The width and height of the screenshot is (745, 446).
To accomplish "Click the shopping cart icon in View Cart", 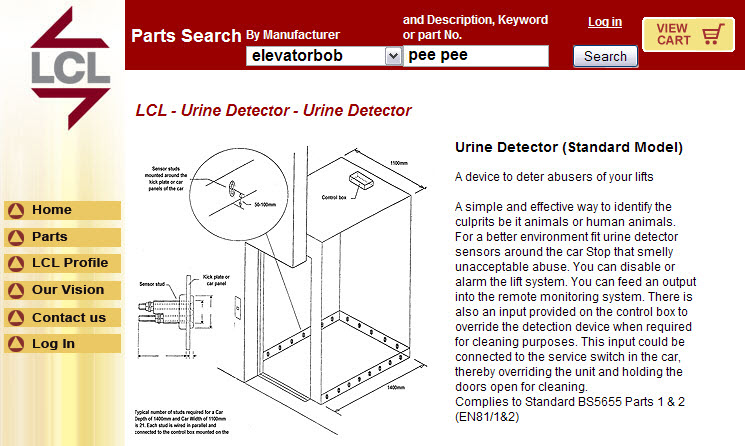I will [713, 34].
